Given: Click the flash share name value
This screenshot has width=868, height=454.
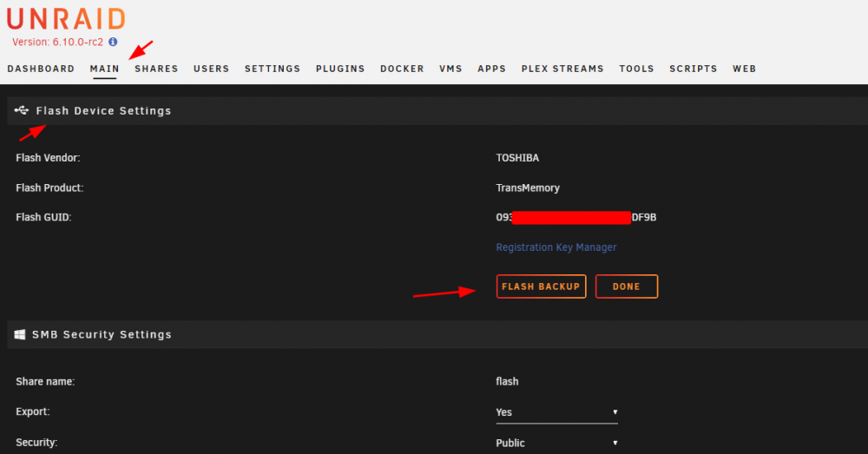Looking at the screenshot, I should 507,381.
